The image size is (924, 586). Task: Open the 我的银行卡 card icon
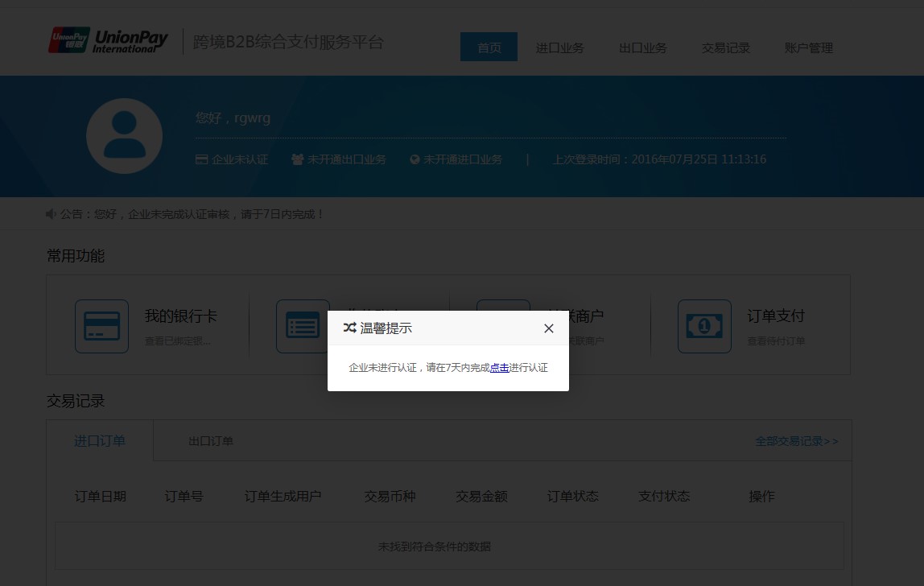[101, 326]
